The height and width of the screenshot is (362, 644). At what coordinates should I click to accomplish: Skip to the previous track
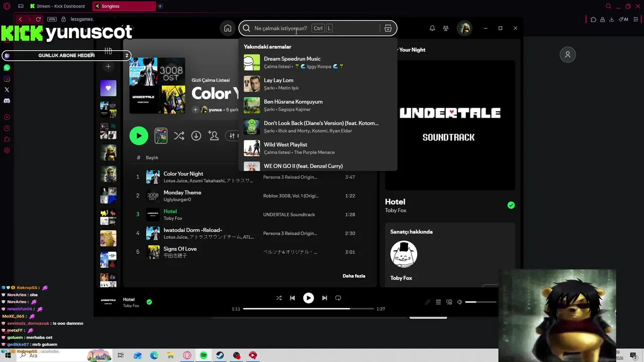click(x=292, y=298)
